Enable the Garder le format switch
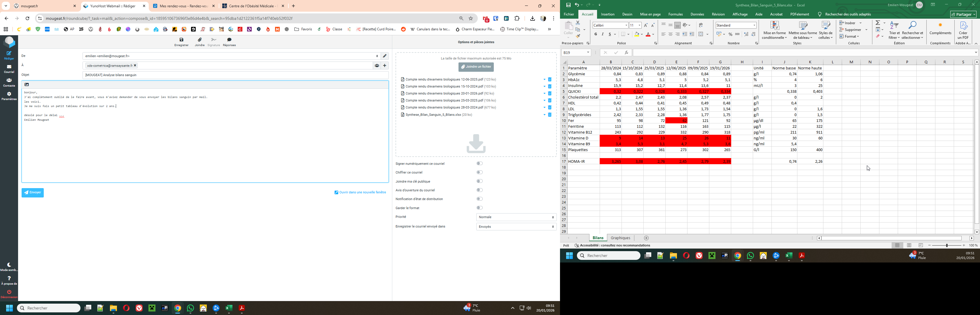This screenshot has width=980, height=315. 480,208
